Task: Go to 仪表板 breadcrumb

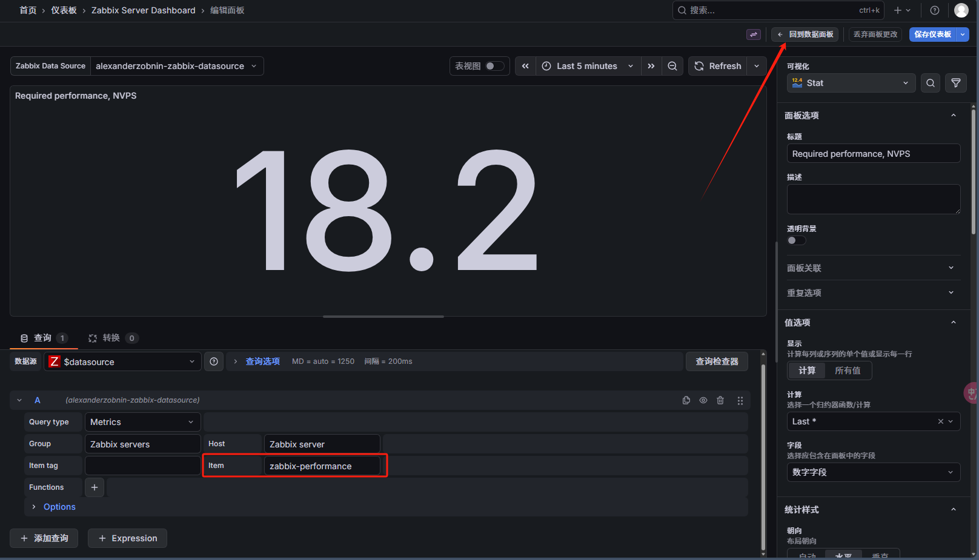Action: click(64, 10)
